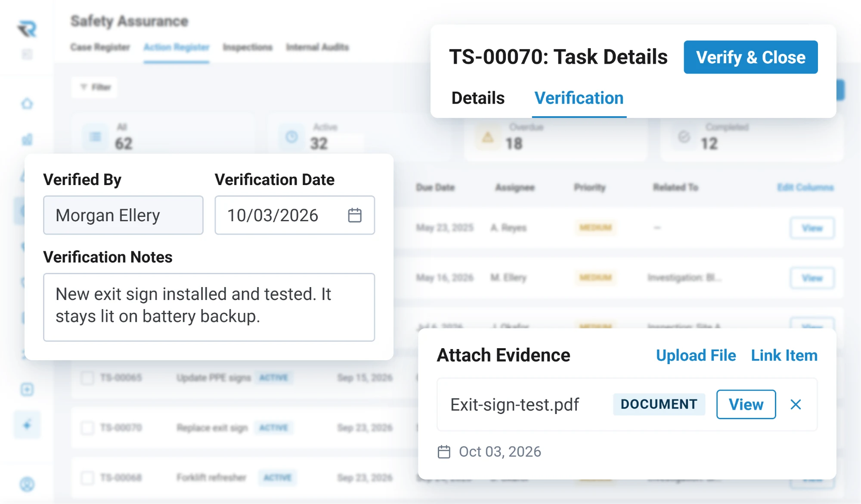Open the Internal Audits tab
The width and height of the screenshot is (861, 504).
pos(317,47)
